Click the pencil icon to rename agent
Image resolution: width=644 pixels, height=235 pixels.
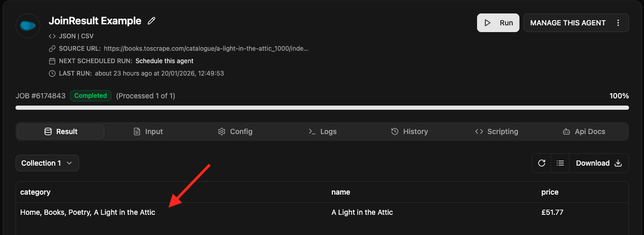151,21
